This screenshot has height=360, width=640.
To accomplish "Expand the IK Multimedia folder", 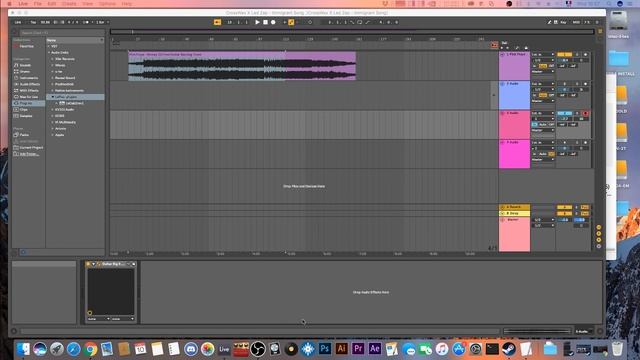I will coord(53,122).
